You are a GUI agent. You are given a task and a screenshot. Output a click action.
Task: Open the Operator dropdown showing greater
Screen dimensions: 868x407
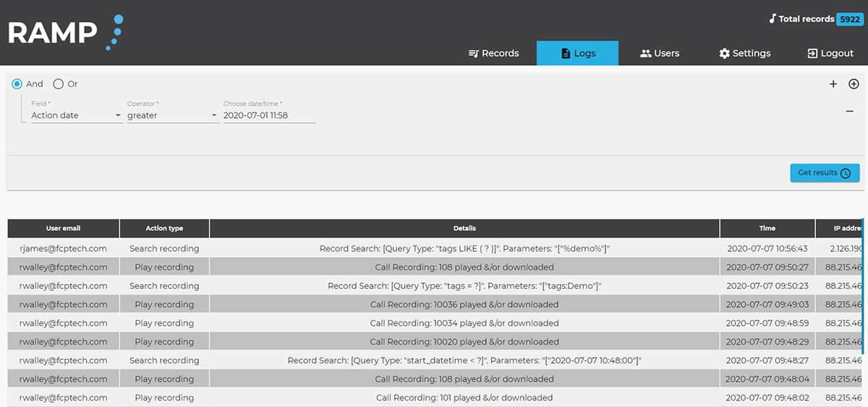coord(172,115)
